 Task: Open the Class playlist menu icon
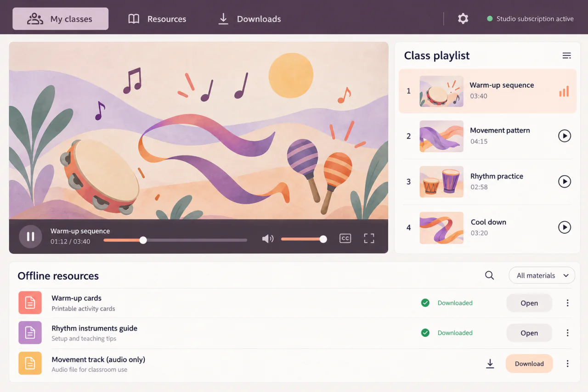[567, 56]
